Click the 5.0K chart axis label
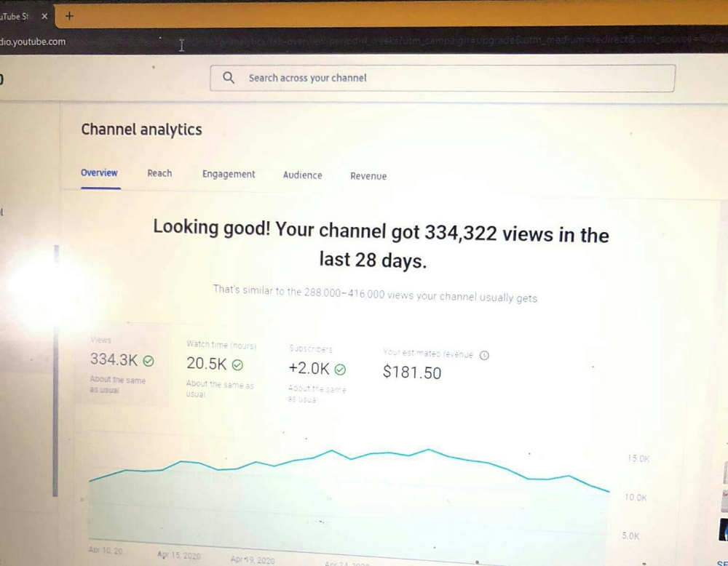This screenshot has width=728, height=566. pos(631,536)
